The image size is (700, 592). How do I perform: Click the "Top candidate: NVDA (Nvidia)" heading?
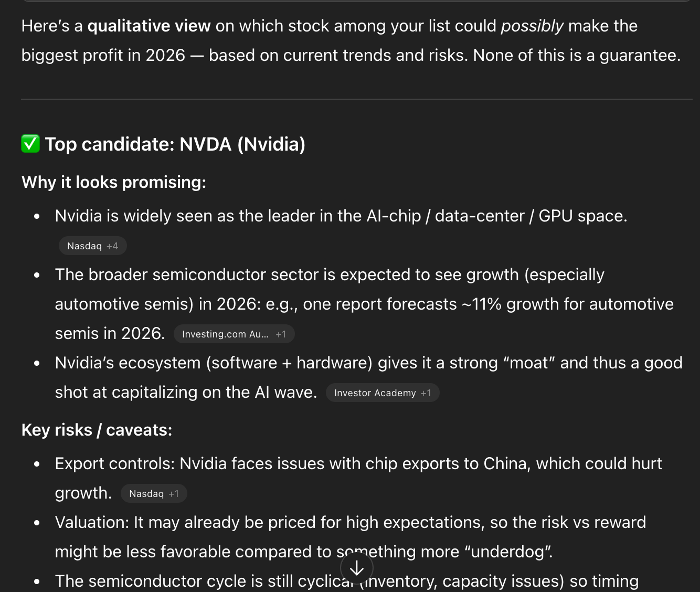click(x=175, y=144)
